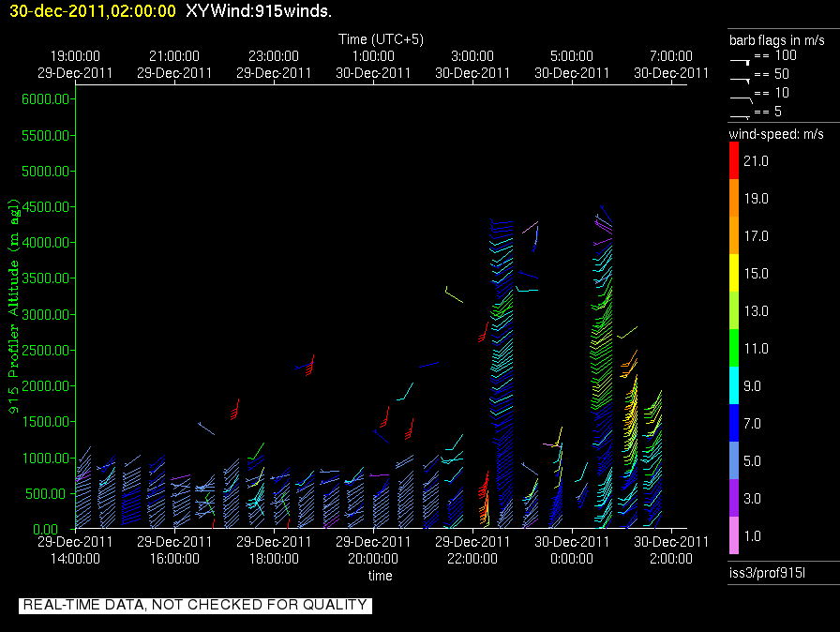
Task: Click the green 11.0 wind-speed color band
Action: point(734,348)
